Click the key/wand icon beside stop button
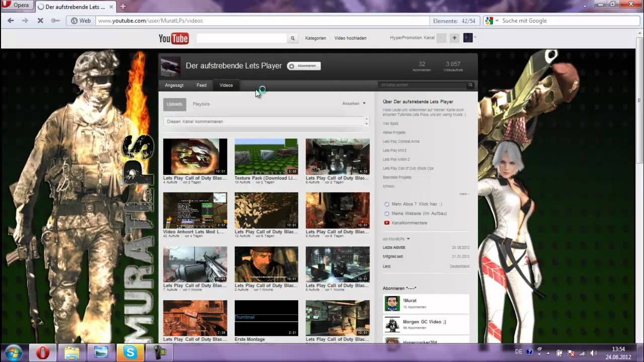The image size is (644, 362). [55, 21]
